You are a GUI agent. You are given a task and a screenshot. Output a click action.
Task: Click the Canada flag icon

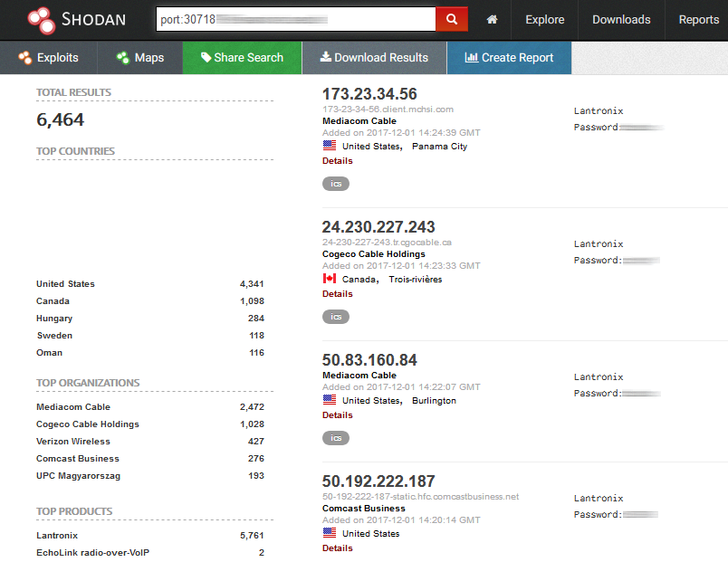coord(330,279)
